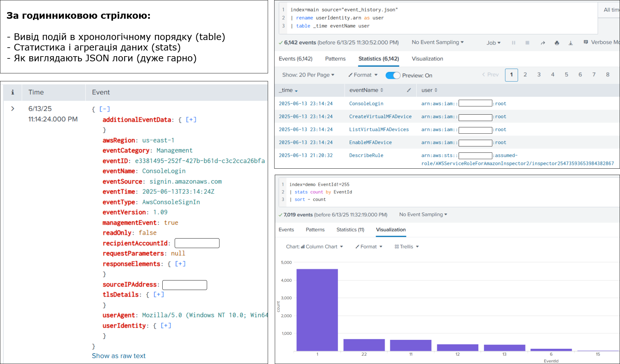Select current page 1 button
This screenshot has height=364, width=620.
tap(511, 75)
